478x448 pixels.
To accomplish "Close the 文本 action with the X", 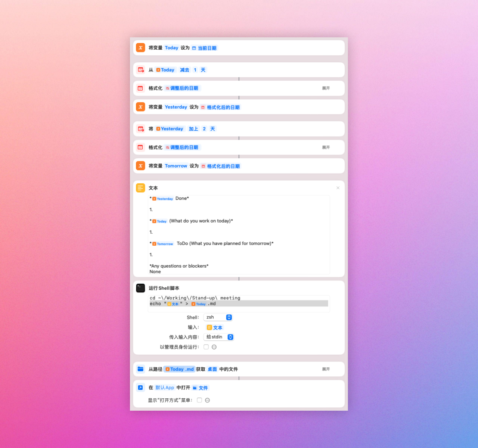I will tap(338, 188).
